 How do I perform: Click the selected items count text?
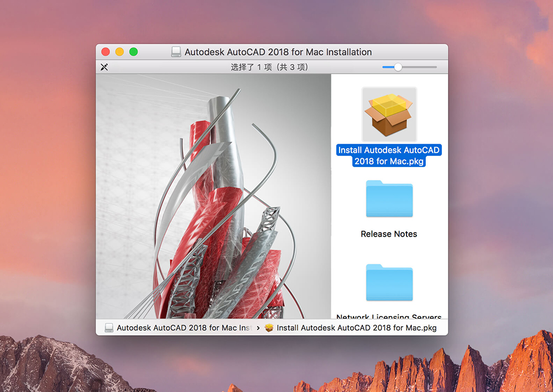(x=269, y=67)
